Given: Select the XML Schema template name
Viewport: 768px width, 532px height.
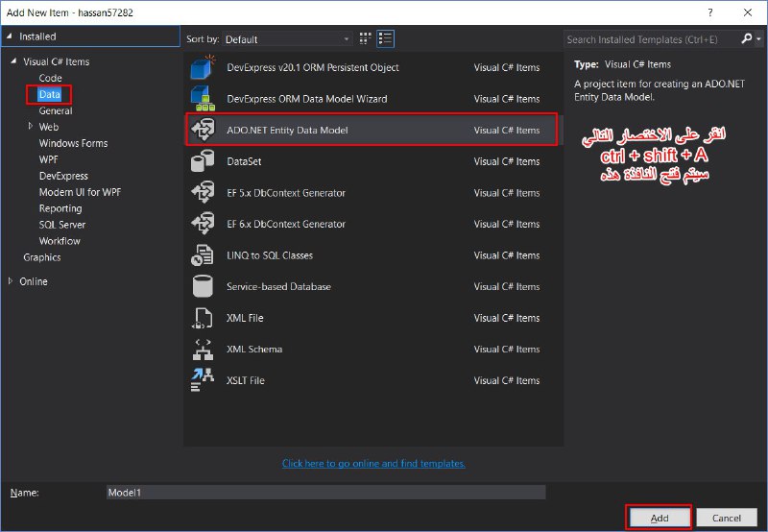Looking at the screenshot, I should (254, 350).
